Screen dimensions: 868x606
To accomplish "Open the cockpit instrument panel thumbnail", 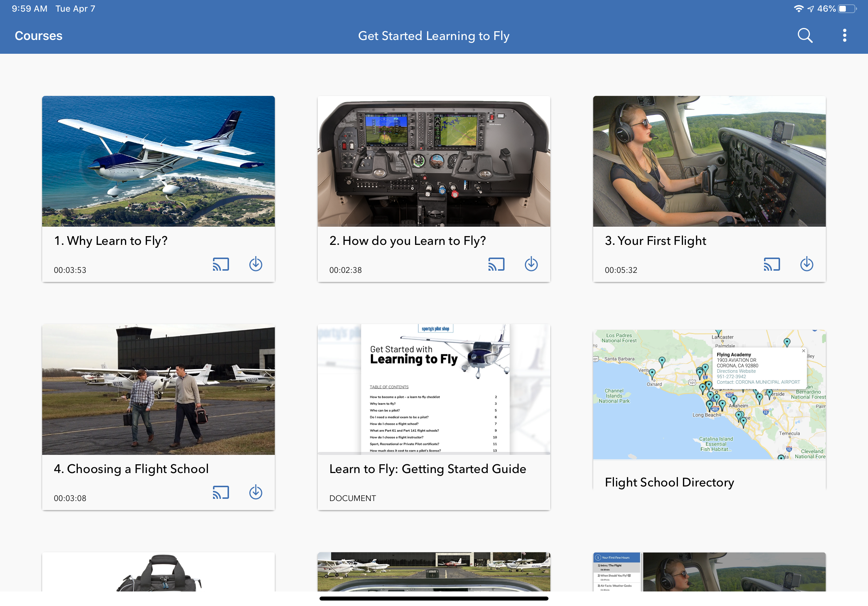I will pos(434,161).
